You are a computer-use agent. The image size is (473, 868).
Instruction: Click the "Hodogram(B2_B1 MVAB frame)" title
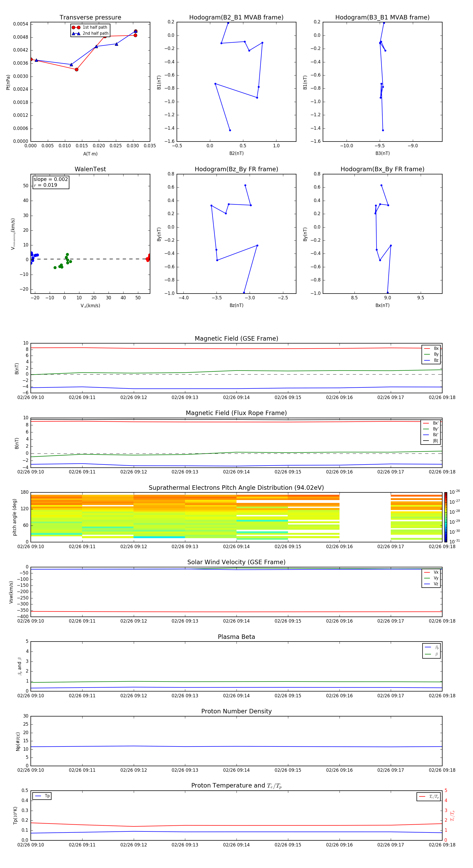[x=236, y=18]
